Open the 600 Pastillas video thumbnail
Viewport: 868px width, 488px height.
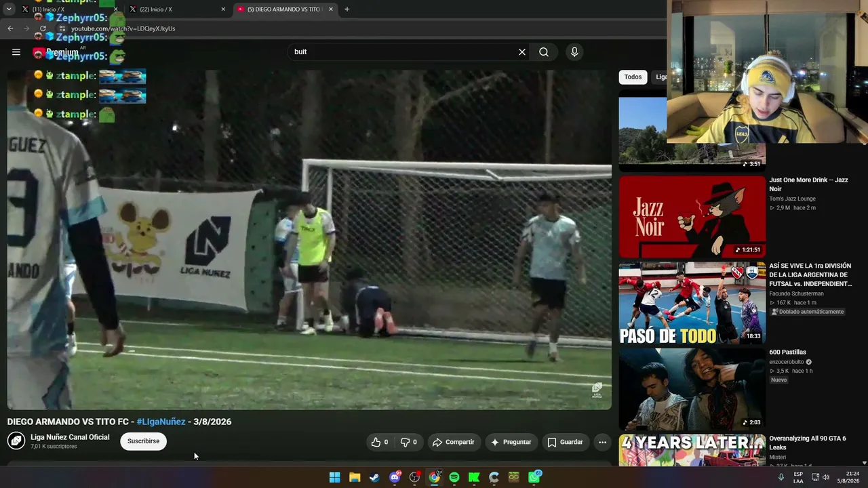[x=692, y=389]
